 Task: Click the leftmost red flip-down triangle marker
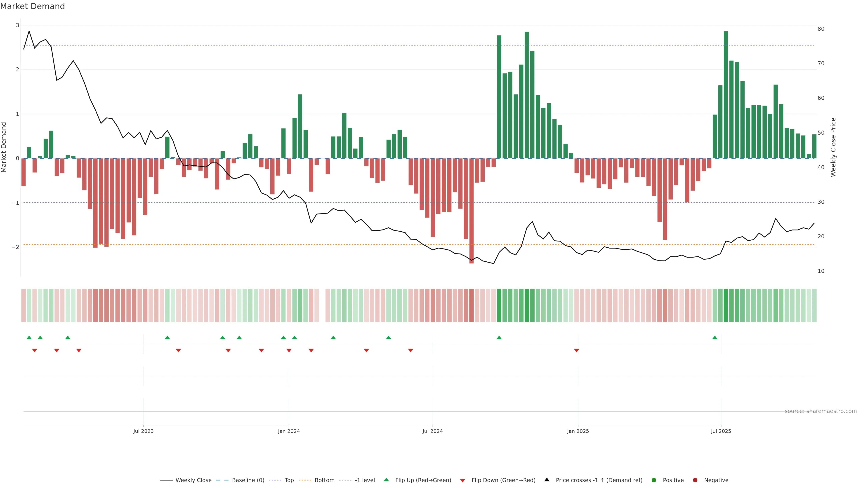[34, 351]
